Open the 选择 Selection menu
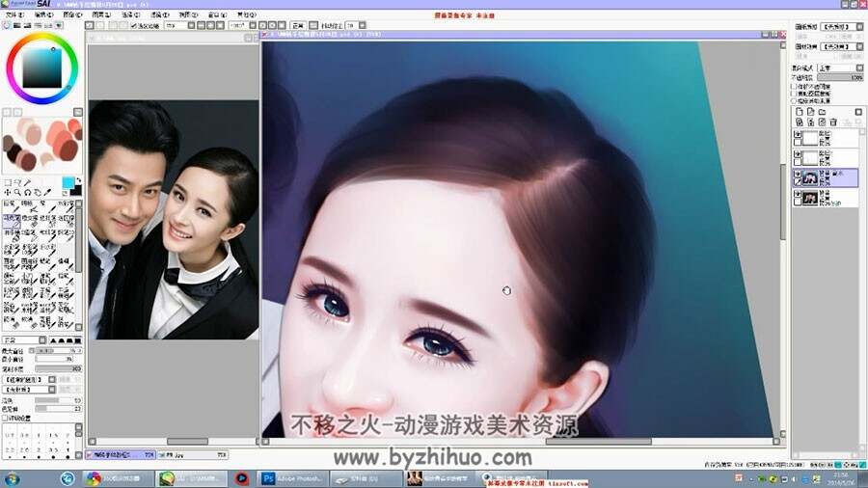The height and width of the screenshot is (488, 868). coord(130,14)
